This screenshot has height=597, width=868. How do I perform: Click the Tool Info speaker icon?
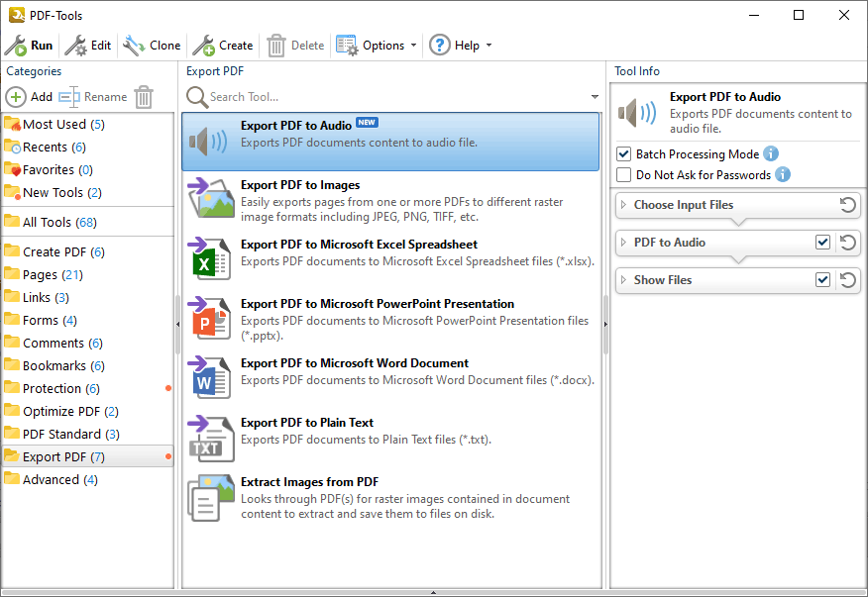[638, 112]
